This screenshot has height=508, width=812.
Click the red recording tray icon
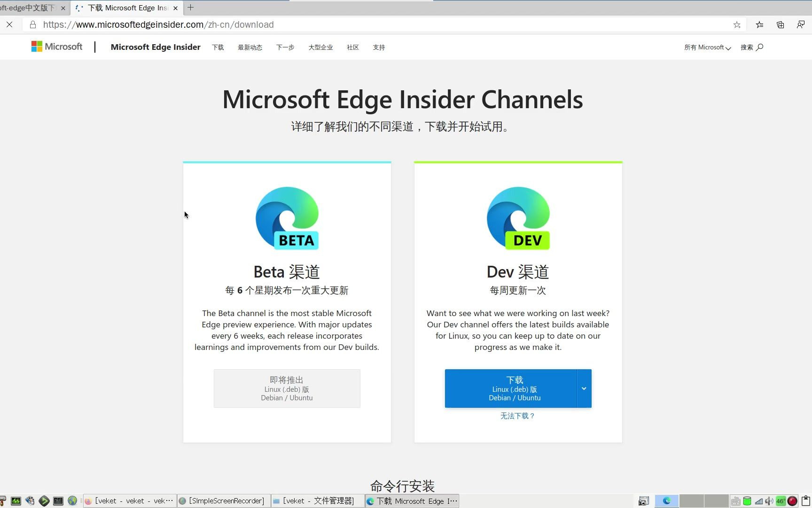coord(792,501)
